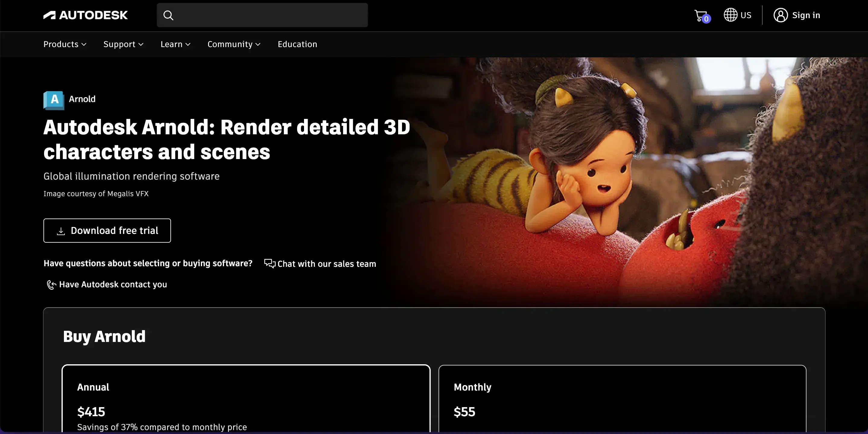
Task: Click Have Autodesk contact you
Action: click(113, 285)
